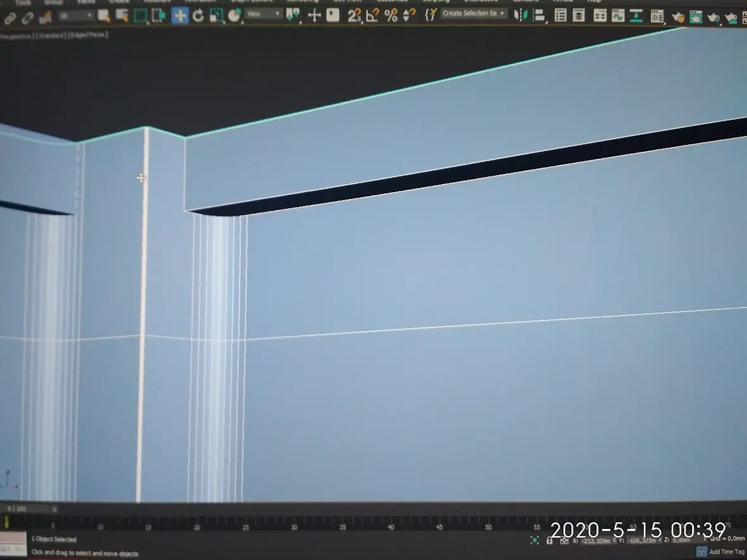Toggle the Layer Explorer icon
This screenshot has height=560, width=747.
pos(579,16)
